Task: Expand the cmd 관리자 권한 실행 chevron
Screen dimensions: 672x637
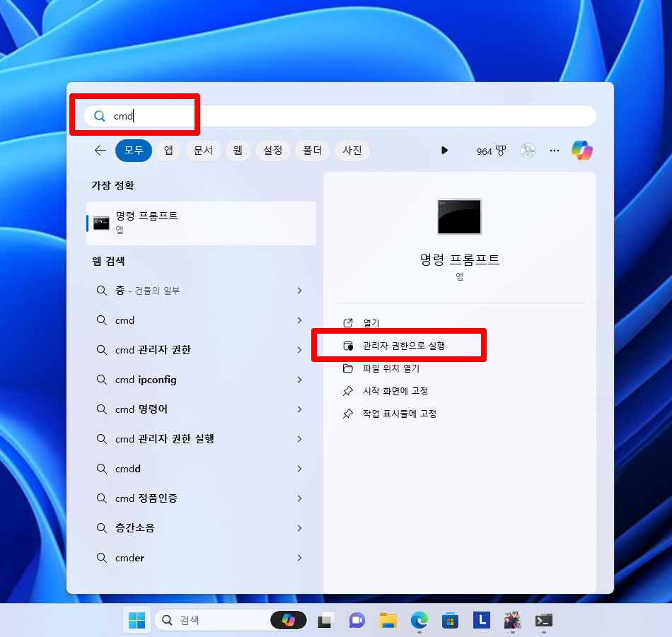Action: [x=300, y=439]
